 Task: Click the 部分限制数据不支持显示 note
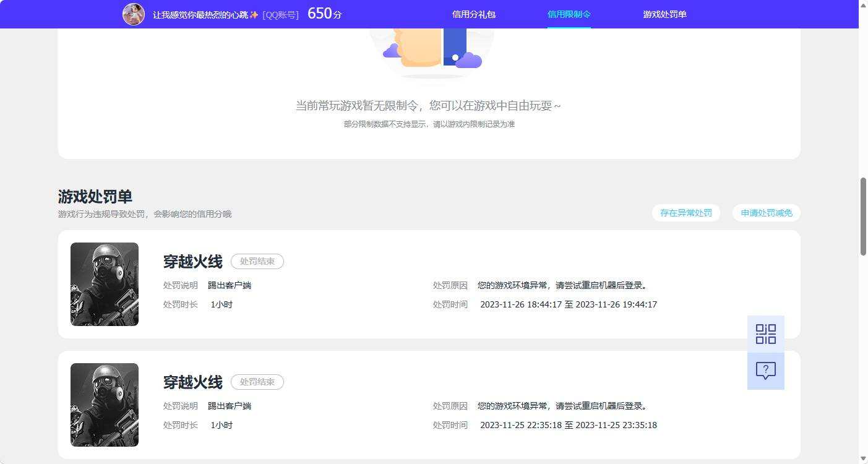pos(429,124)
